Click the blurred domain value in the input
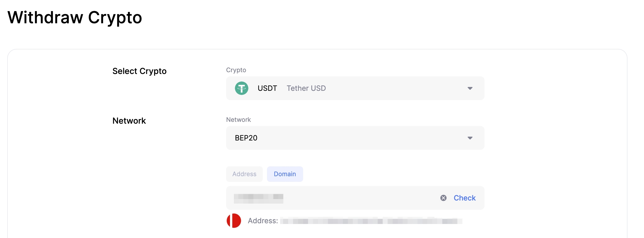The height and width of the screenshot is (238, 644). coord(258,198)
